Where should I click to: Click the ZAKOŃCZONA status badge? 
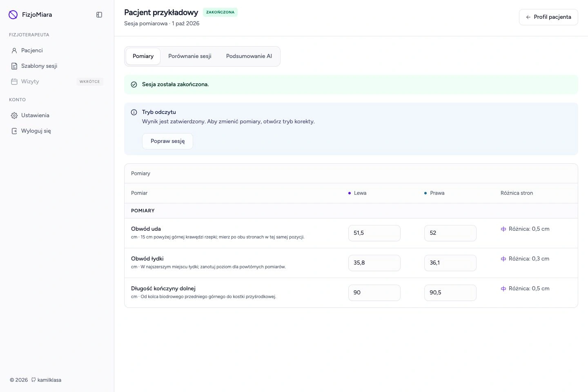[x=220, y=12]
